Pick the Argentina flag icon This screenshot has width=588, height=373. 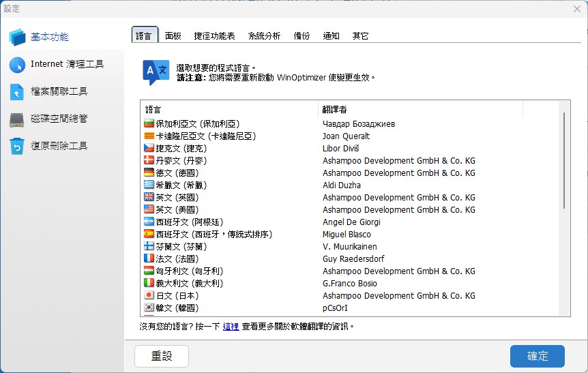pos(149,221)
